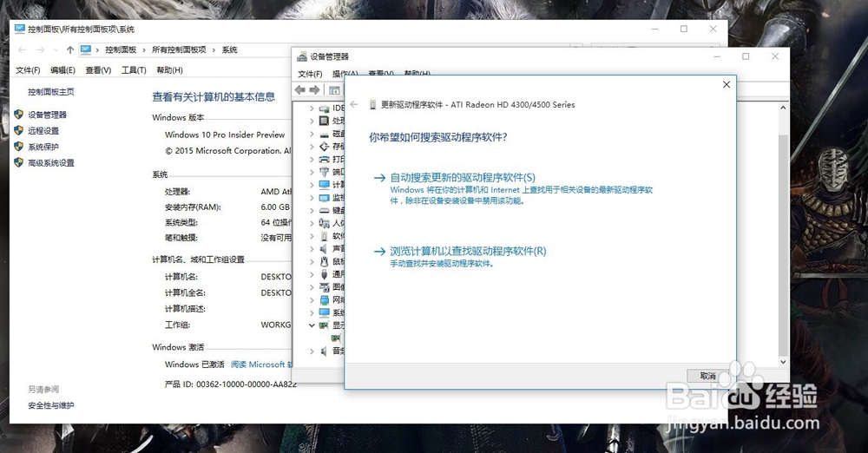The image size is (868, 453).
Task: Click Control Panel up-one-level arrow
Action: (x=70, y=49)
